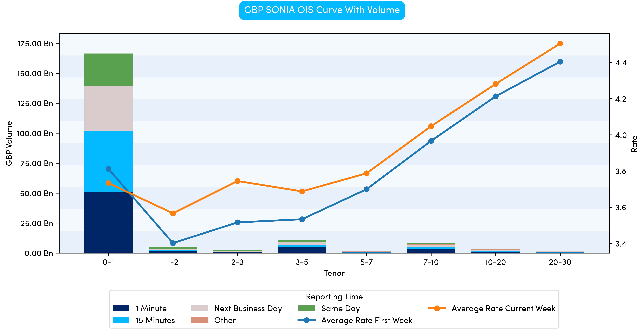Click orange data point at 10-20 tenor
The height and width of the screenshot is (334, 644).
[496, 84]
